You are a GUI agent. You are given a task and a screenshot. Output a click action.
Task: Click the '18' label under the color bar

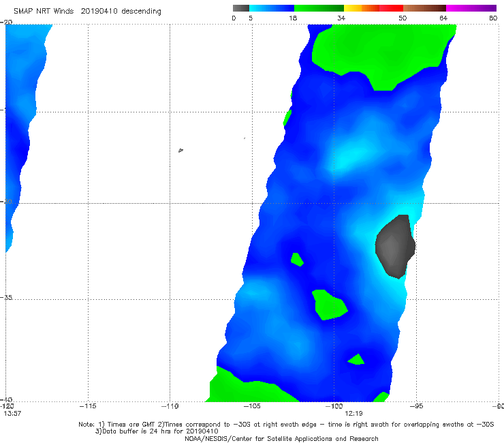293,18
